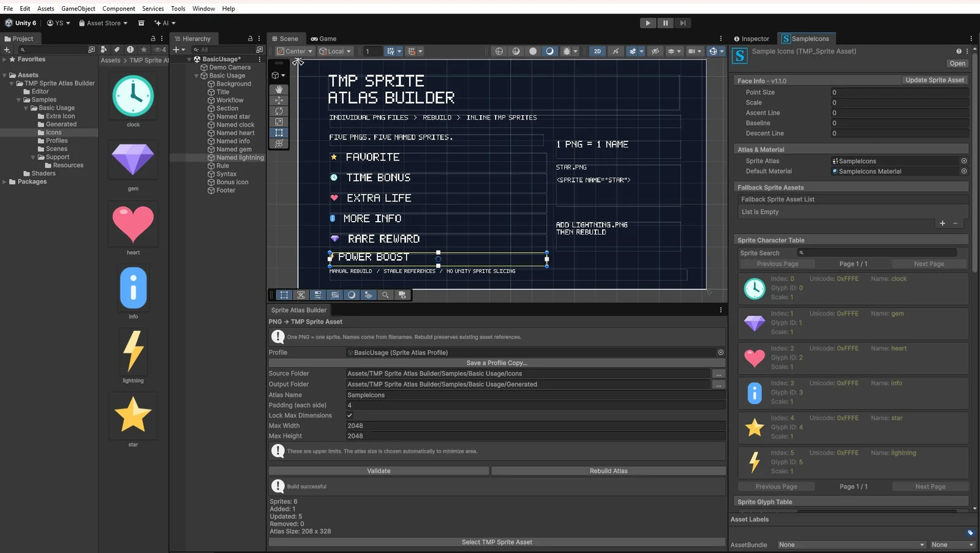Open the GameObject menu

click(x=78, y=9)
